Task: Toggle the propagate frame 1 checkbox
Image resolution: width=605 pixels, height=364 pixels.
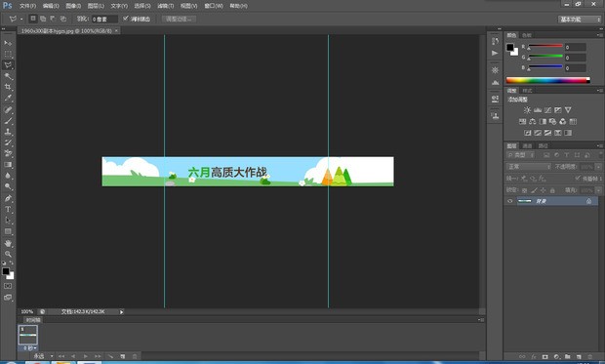Action: (578, 178)
